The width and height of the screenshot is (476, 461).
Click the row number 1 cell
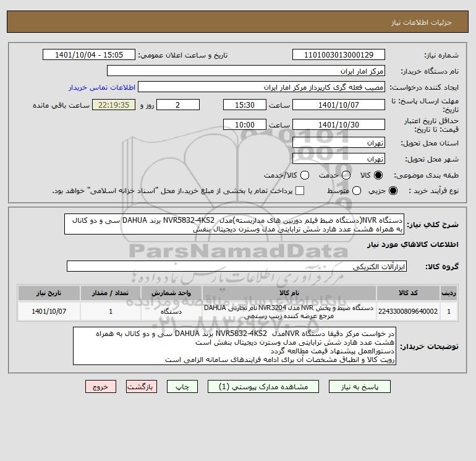tap(449, 311)
